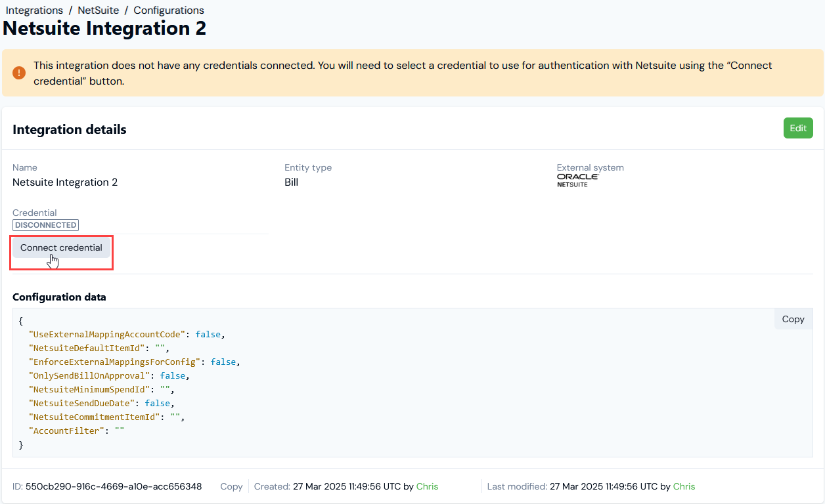
Task: Copy the integration ID
Action: click(x=231, y=486)
